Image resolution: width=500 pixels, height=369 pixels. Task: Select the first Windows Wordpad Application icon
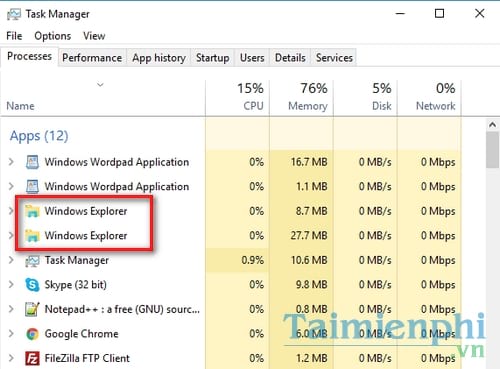tap(32, 162)
